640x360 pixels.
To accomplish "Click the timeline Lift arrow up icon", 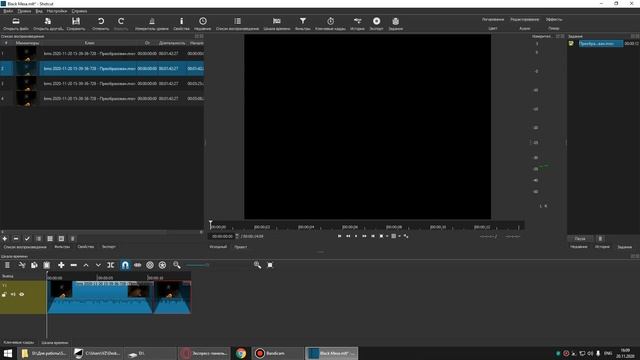I will [x=86, y=265].
